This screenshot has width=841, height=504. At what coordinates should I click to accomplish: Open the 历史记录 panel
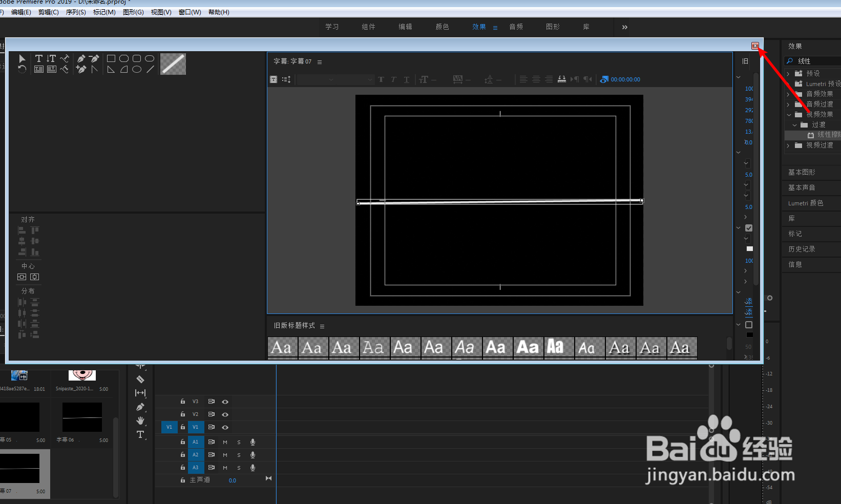[x=802, y=249]
